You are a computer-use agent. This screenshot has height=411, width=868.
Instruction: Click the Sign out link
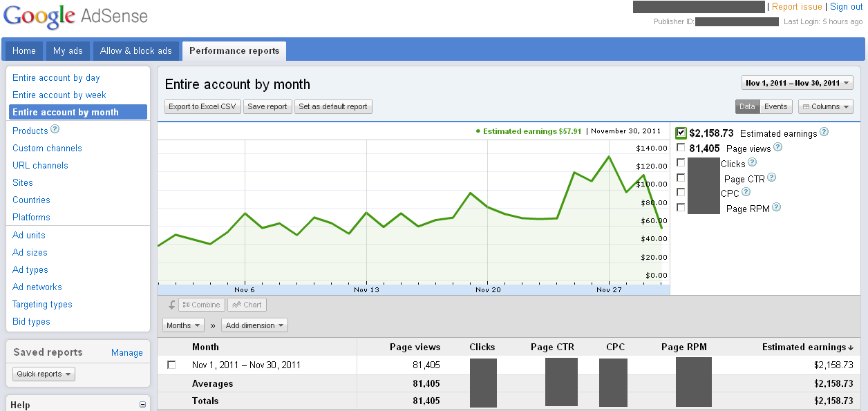pos(847,7)
